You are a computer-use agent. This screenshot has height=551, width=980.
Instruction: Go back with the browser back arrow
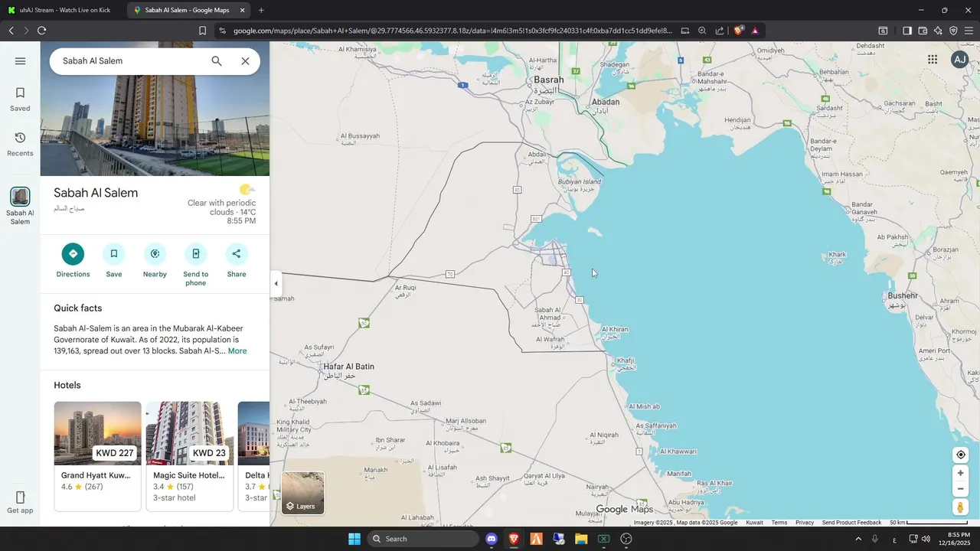[11, 31]
